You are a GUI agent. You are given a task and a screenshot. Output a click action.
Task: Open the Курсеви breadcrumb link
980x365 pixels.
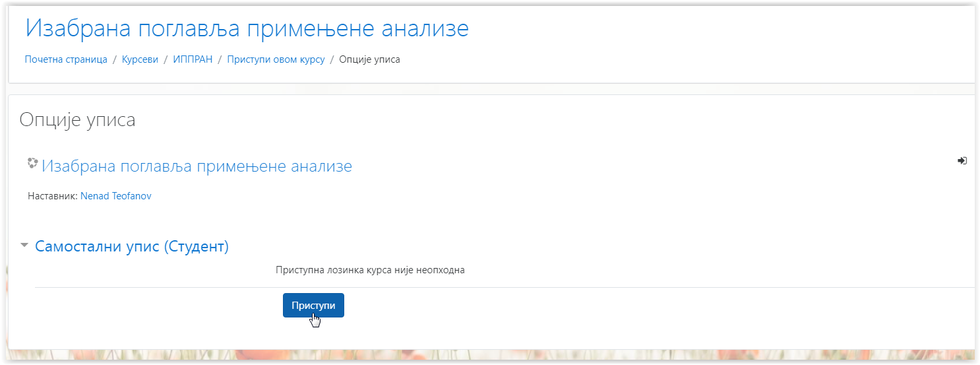(140, 59)
